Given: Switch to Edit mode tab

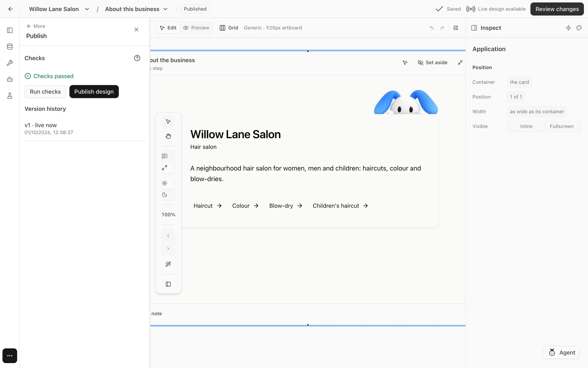Looking at the screenshot, I should point(168,28).
